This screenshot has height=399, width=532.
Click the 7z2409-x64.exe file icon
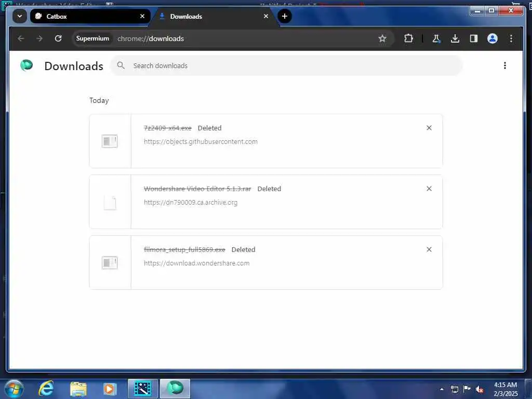tap(110, 141)
